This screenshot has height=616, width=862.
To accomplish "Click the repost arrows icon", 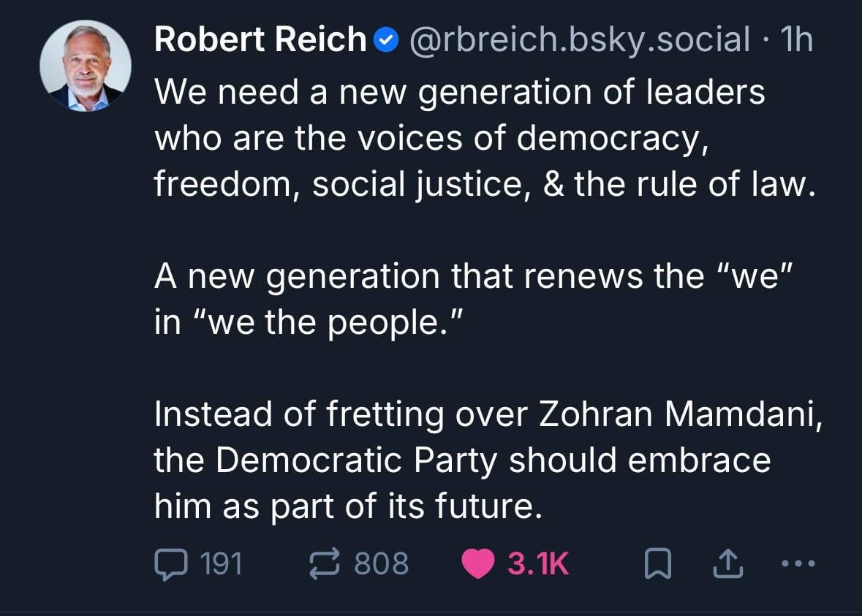I will coord(327,564).
